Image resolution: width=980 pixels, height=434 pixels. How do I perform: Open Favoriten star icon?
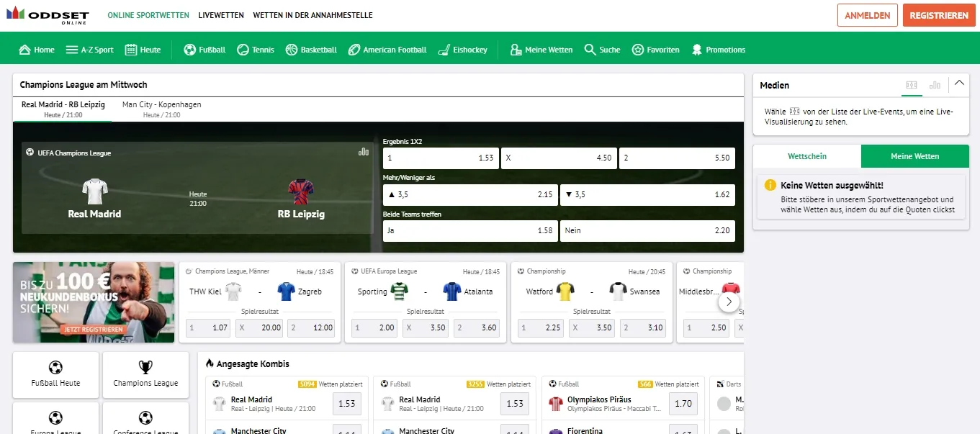pos(638,50)
